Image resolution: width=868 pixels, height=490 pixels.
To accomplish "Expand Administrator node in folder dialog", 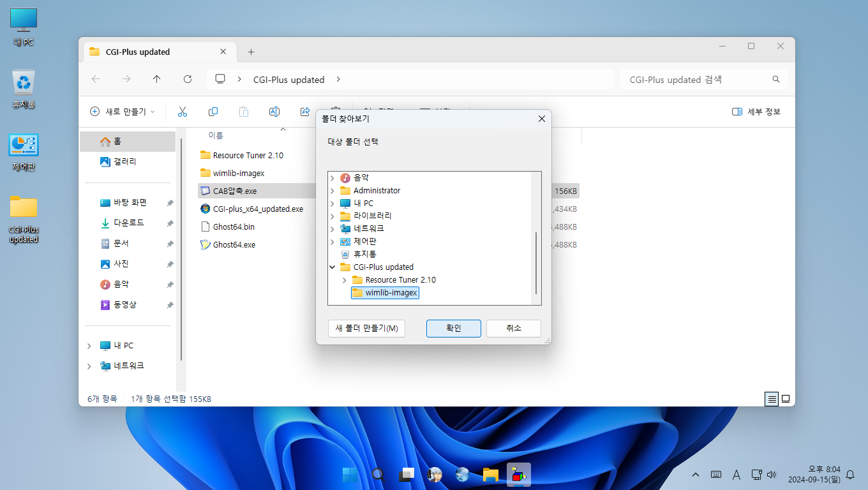I will point(333,191).
